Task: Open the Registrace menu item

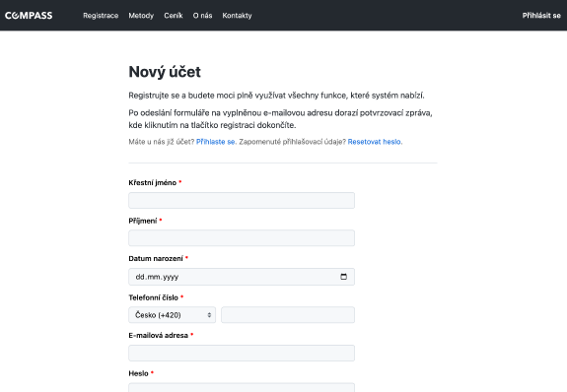Action: click(x=101, y=16)
